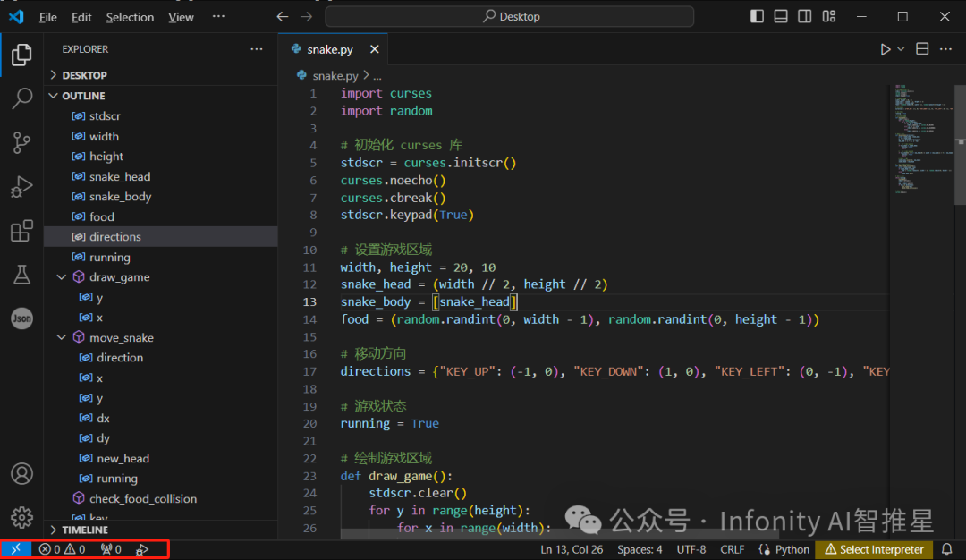Open run dropdown arrow beside play
The image size is (966, 560).
coord(901,49)
